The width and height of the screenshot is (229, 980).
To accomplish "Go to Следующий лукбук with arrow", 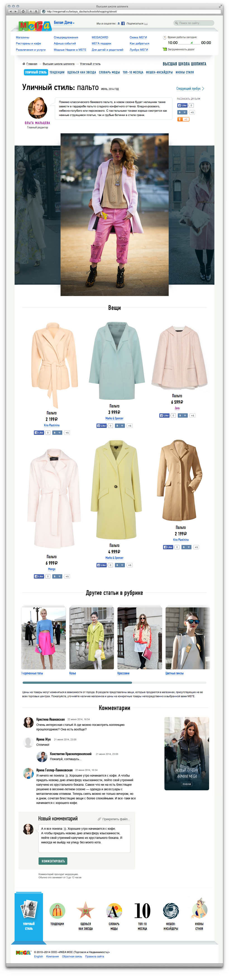I will 190,89.
